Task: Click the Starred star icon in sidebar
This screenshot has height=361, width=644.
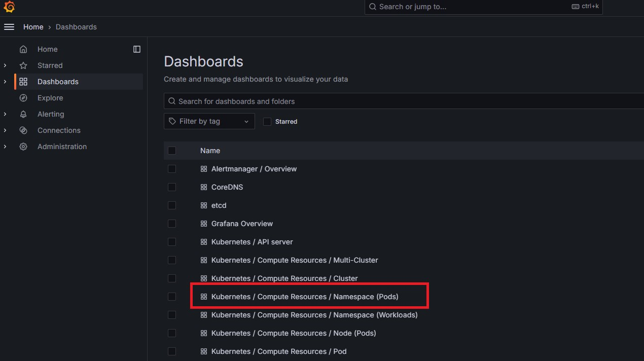Action: coord(23,65)
